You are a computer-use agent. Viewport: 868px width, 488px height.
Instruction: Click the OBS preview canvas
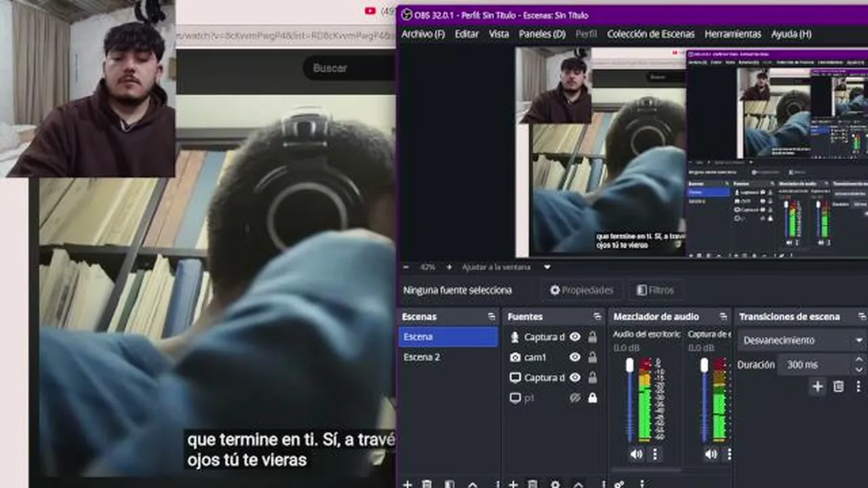pyautogui.click(x=691, y=152)
